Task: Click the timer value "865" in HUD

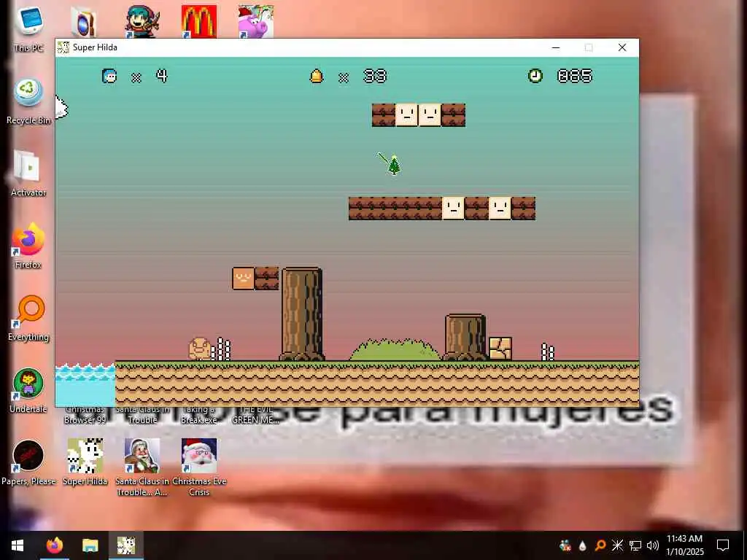Action: [575, 76]
